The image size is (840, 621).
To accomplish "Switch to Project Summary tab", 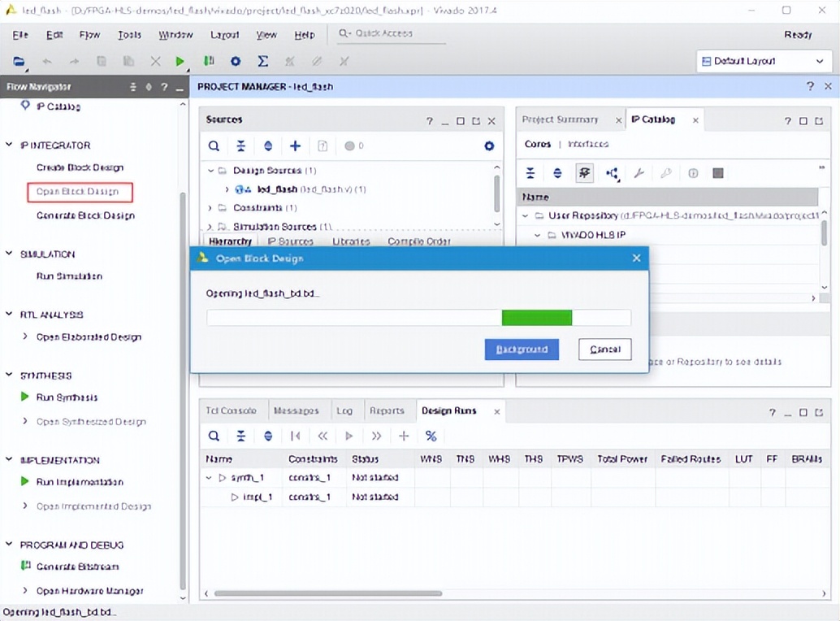I will click(560, 119).
